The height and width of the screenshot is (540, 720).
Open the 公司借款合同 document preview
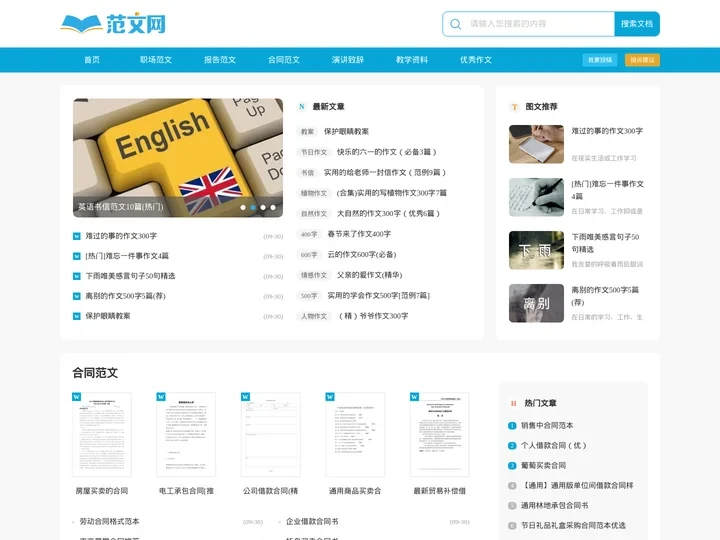point(271,434)
